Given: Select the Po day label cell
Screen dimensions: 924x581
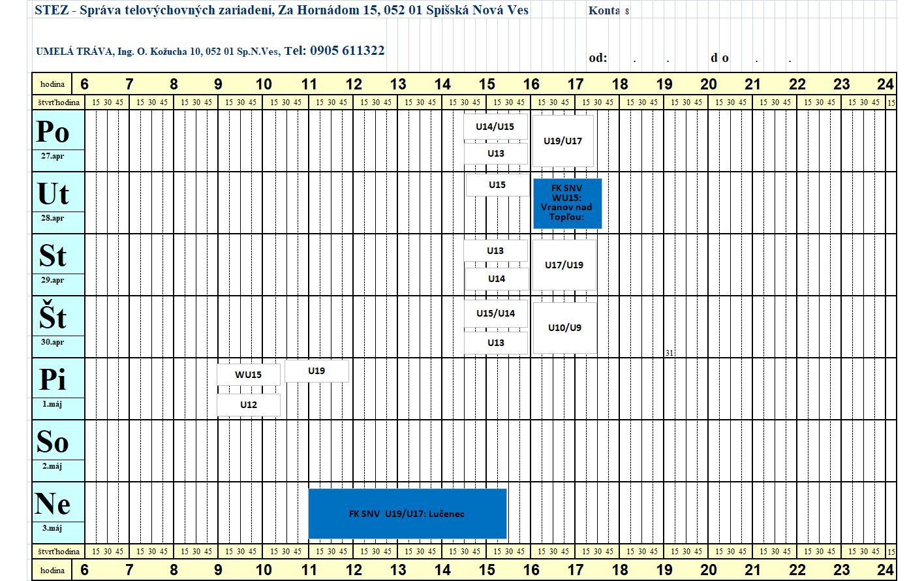Looking at the screenshot, I should point(53,133).
